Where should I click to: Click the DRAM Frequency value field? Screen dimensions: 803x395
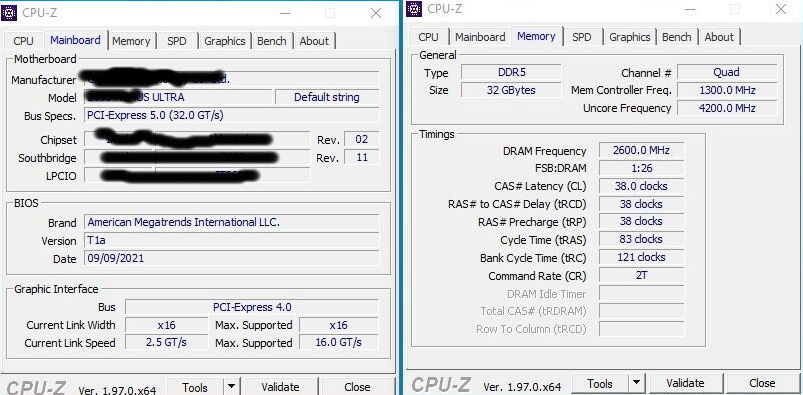[x=641, y=150]
